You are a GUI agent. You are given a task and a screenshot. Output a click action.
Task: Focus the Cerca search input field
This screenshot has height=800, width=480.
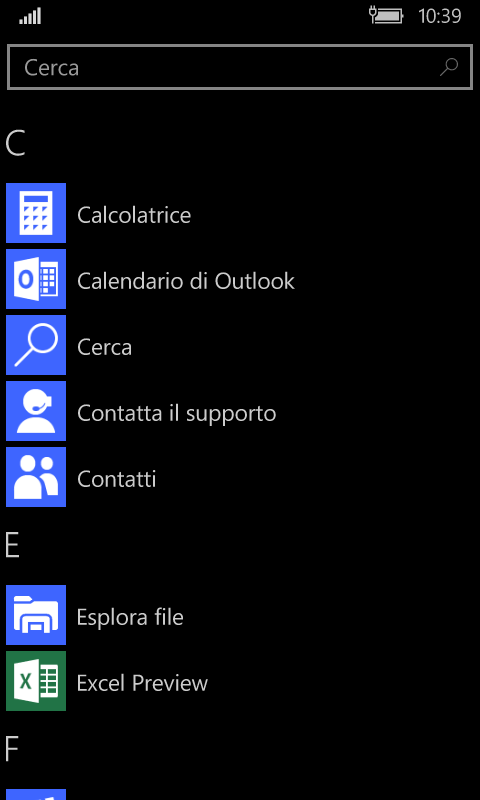pyautogui.click(x=240, y=67)
